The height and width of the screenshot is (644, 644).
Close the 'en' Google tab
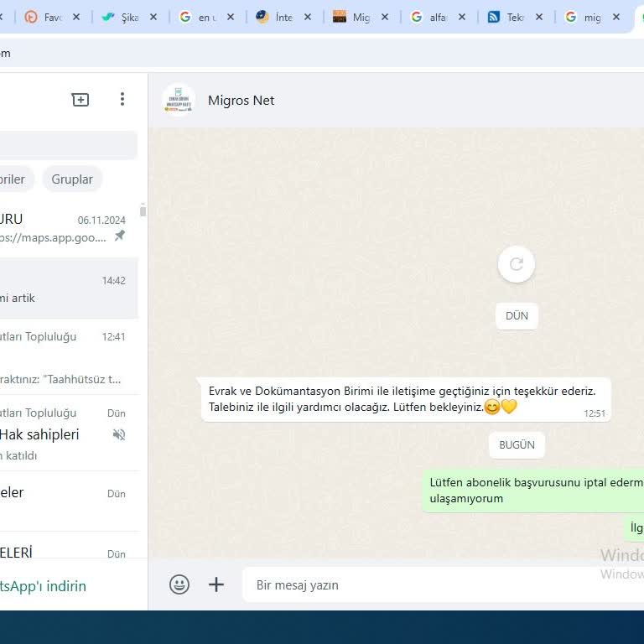point(231,17)
